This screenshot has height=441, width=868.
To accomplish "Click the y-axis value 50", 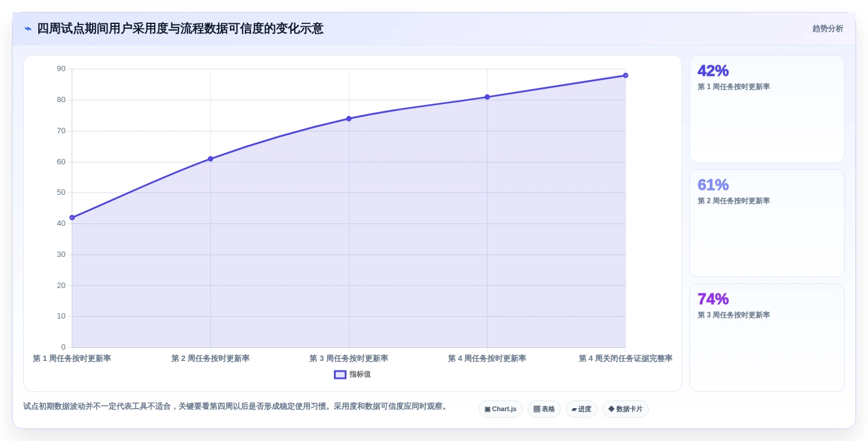I will tap(61, 192).
